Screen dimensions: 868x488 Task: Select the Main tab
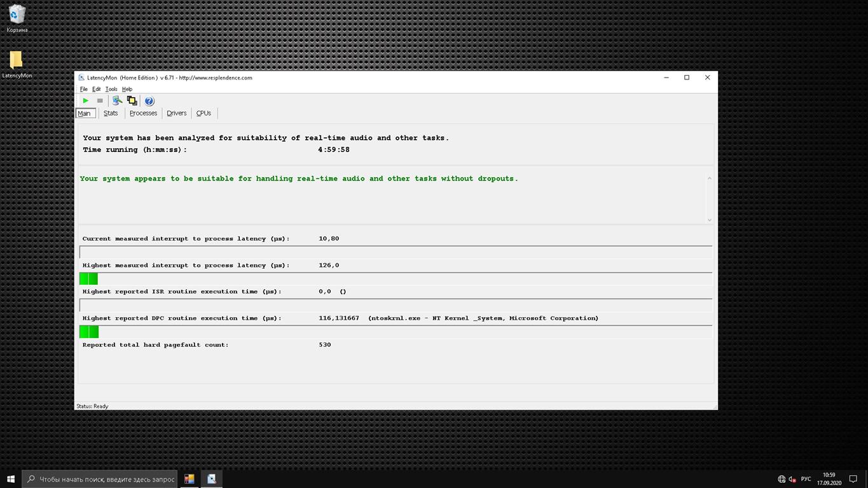click(85, 113)
